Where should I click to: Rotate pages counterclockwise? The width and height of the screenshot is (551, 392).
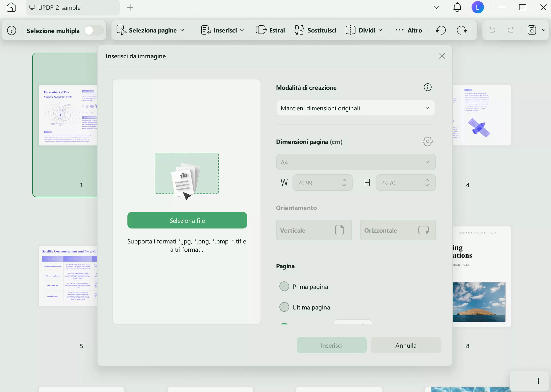[x=441, y=30]
